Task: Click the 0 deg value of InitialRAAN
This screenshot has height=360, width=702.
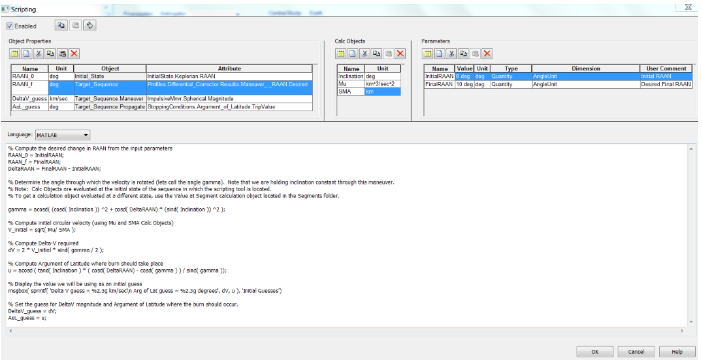Action: pos(464,77)
